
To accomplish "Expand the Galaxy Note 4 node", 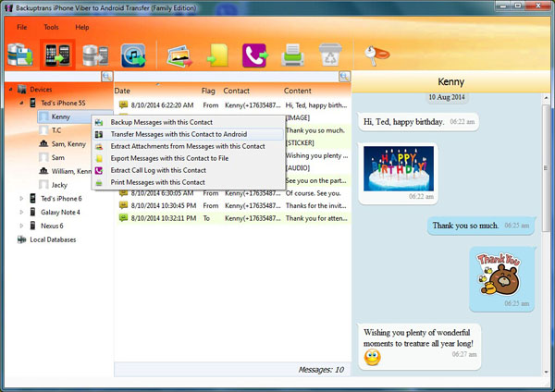I will coord(21,212).
